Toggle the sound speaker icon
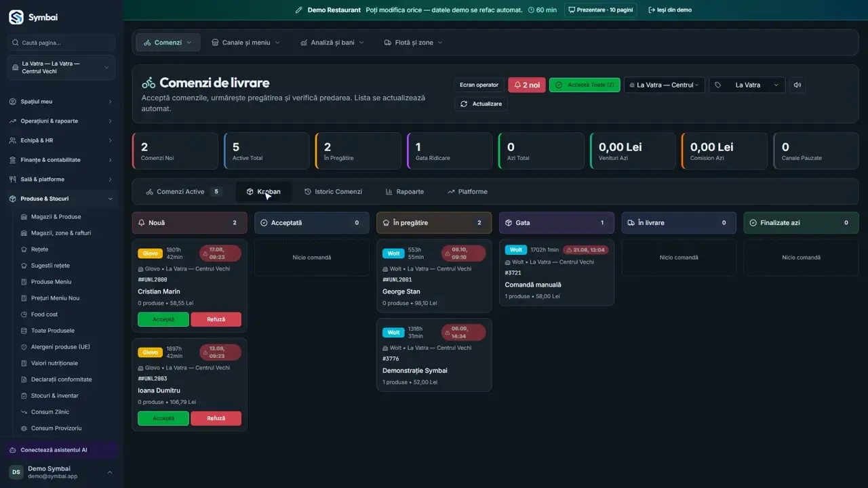This screenshot has height=488, width=868. coord(797,85)
